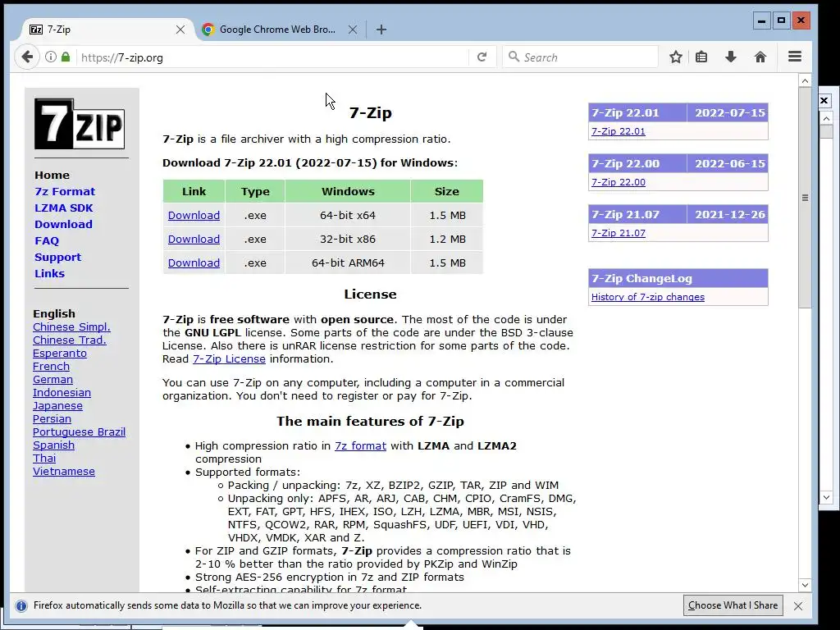Switch language to Esperanto
The height and width of the screenshot is (630, 840).
59,353
